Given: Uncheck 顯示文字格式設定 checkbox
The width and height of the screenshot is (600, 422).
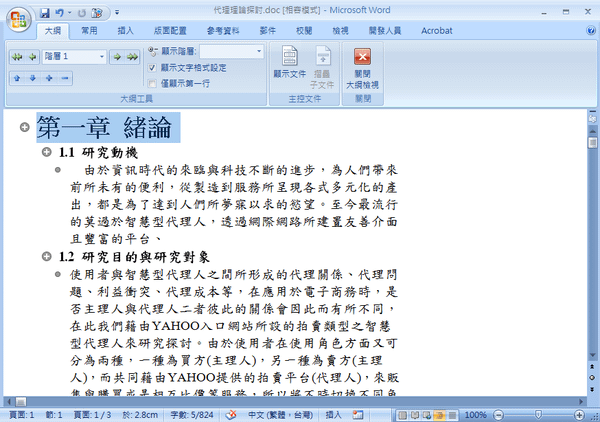Looking at the screenshot, I should click(x=152, y=68).
